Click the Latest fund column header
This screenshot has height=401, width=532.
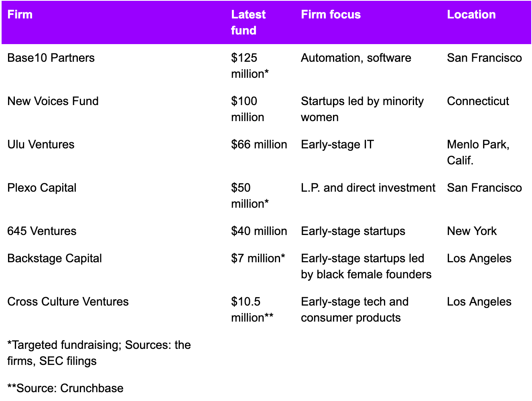coord(248,22)
